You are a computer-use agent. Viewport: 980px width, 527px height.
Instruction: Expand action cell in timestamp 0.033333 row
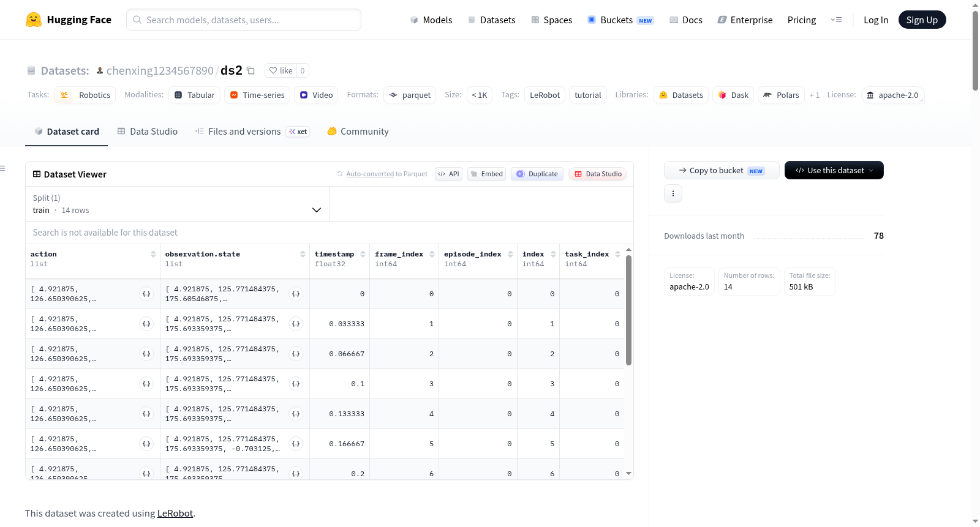point(146,324)
